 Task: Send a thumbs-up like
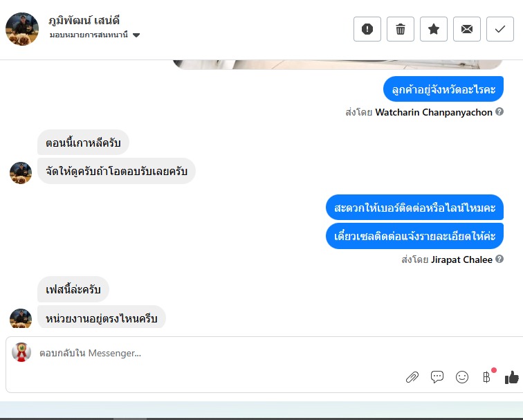pyautogui.click(x=512, y=377)
